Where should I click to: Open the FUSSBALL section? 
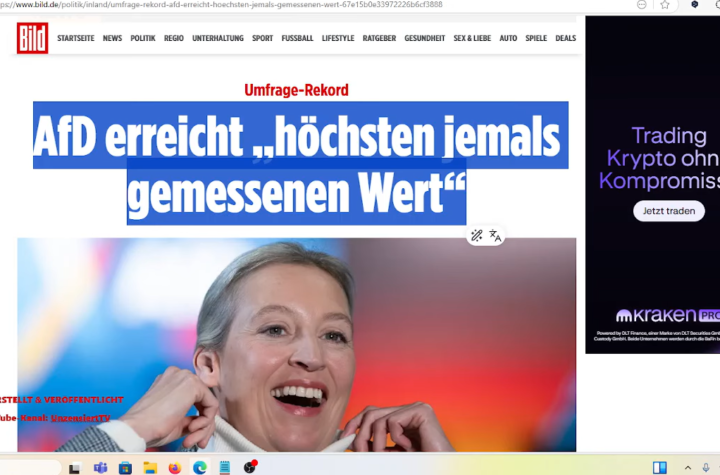point(297,38)
